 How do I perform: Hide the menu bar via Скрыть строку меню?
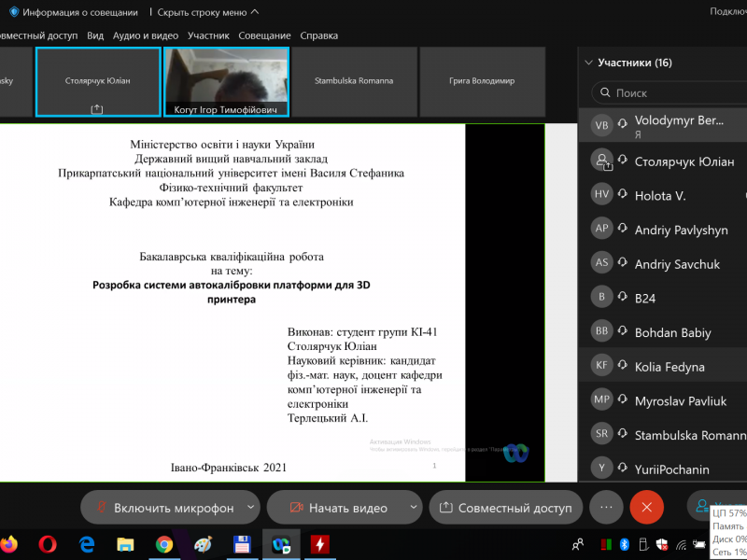(x=207, y=12)
